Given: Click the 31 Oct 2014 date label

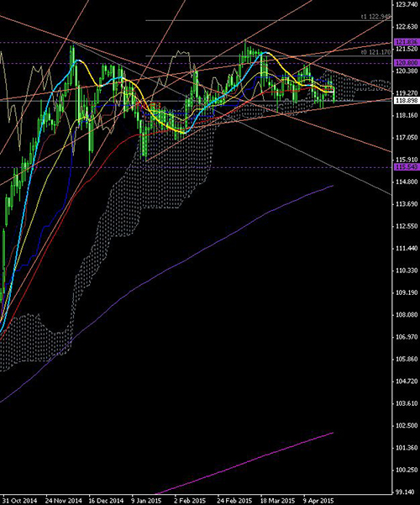Looking at the screenshot, I should pyautogui.click(x=20, y=501).
